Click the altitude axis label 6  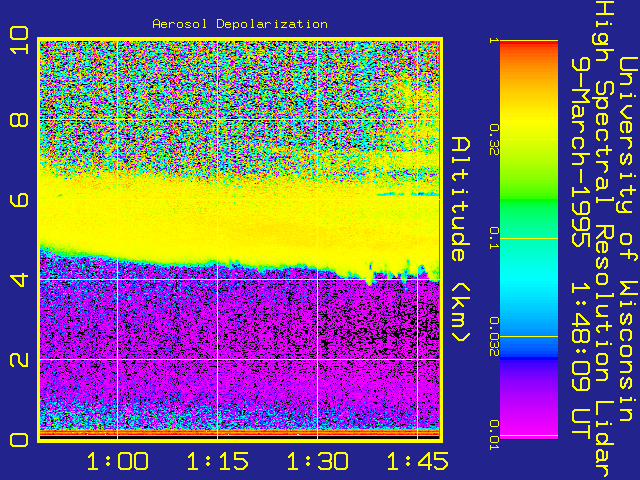tap(20, 200)
